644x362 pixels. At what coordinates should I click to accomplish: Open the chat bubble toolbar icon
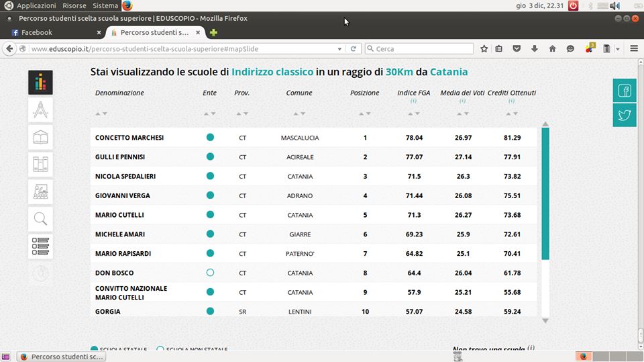[570, 48]
